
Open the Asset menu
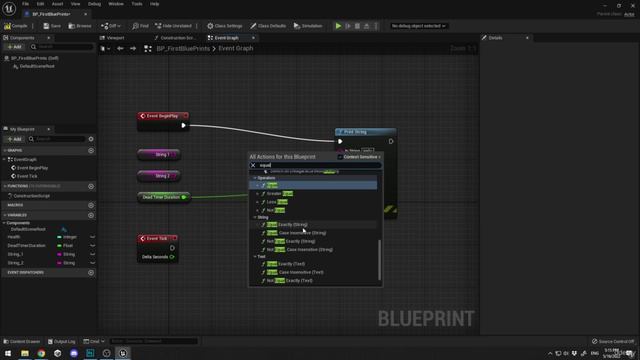[x=57, y=4]
